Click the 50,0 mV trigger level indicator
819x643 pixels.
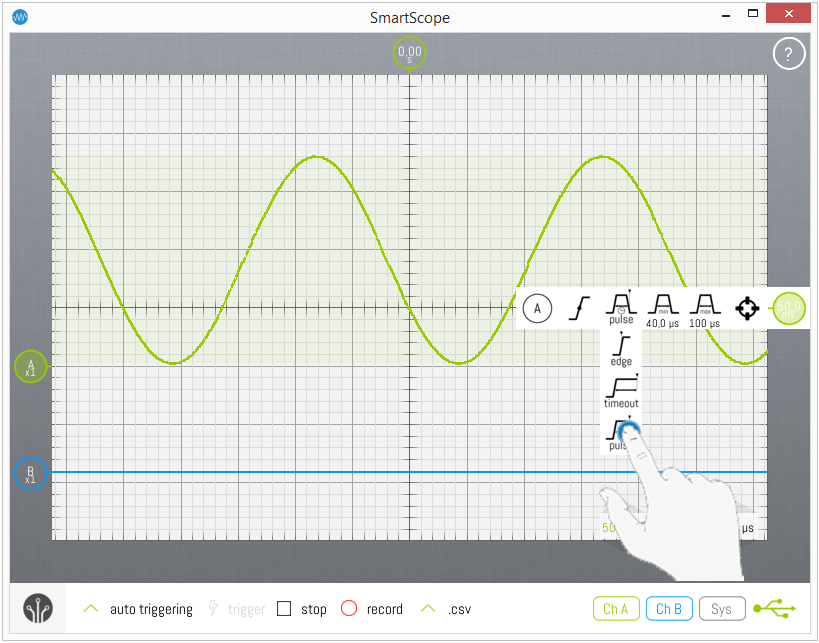click(789, 308)
